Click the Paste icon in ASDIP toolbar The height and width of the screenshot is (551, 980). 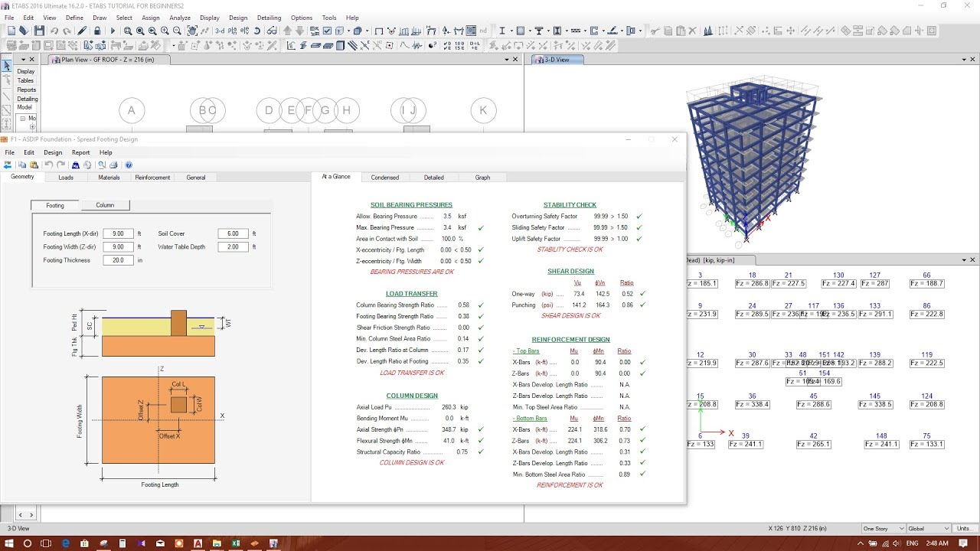coord(34,165)
